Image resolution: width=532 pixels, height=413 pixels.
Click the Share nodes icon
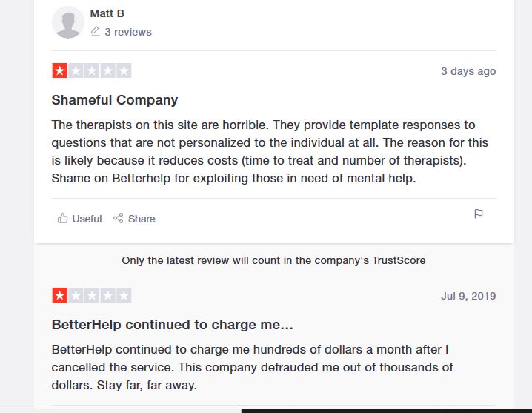(119, 219)
